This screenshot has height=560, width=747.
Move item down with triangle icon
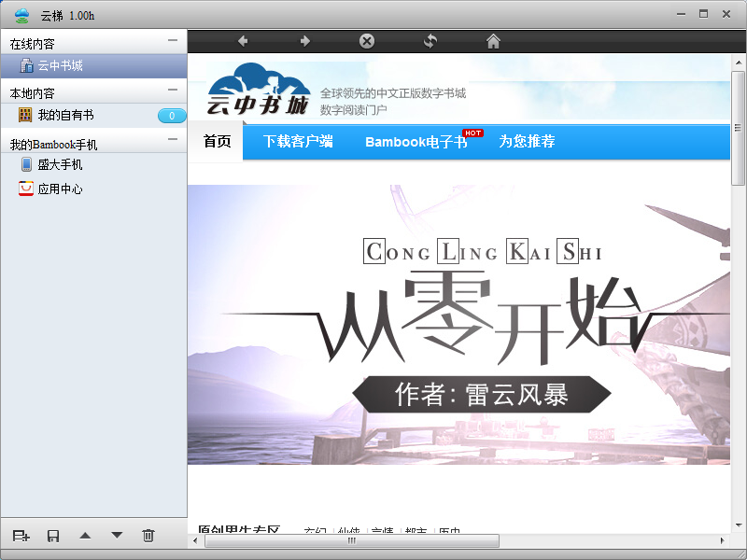click(x=117, y=535)
